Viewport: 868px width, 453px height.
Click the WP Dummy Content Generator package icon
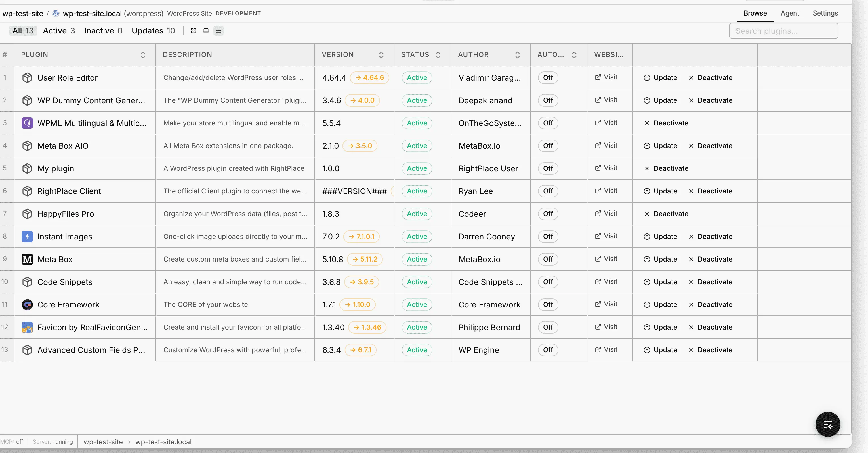click(x=27, y=100)
